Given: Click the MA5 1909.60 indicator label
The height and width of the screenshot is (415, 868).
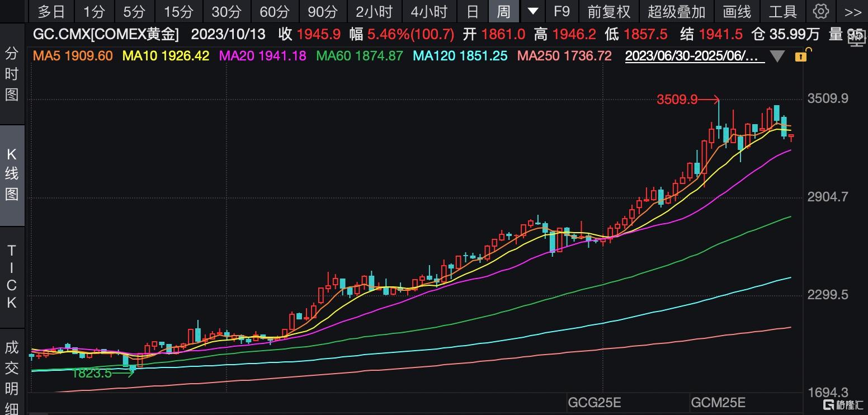Looking at the screenshot, I should click(x=73, y=56).
